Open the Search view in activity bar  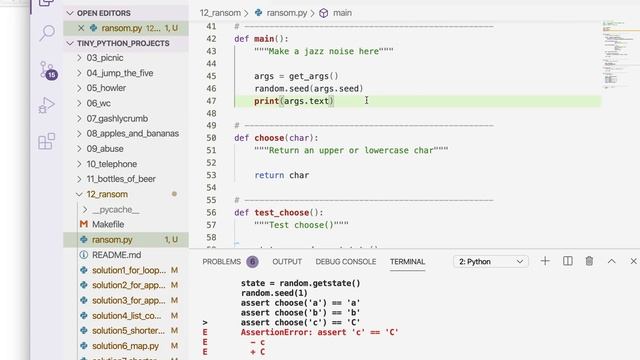coord(47,33)
